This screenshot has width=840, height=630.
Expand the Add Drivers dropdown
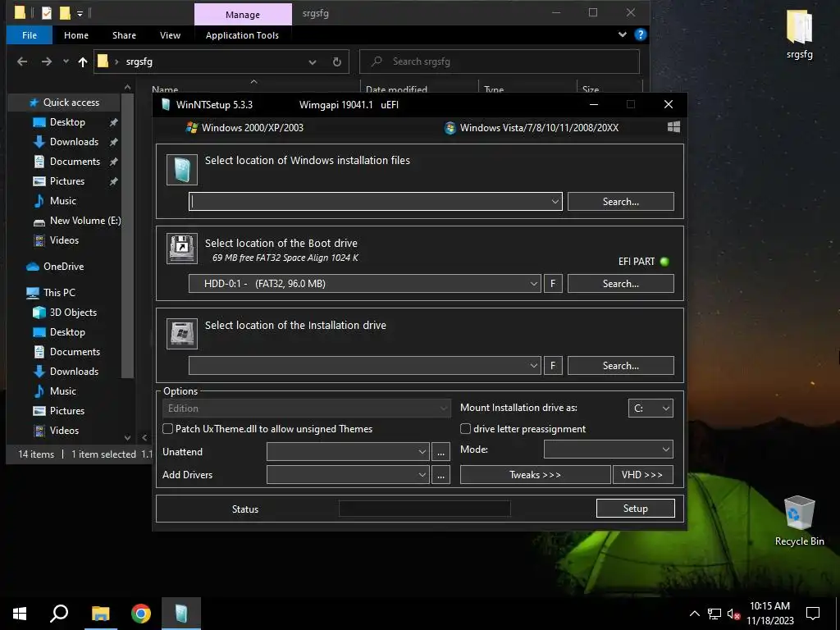tap(422, 475)
